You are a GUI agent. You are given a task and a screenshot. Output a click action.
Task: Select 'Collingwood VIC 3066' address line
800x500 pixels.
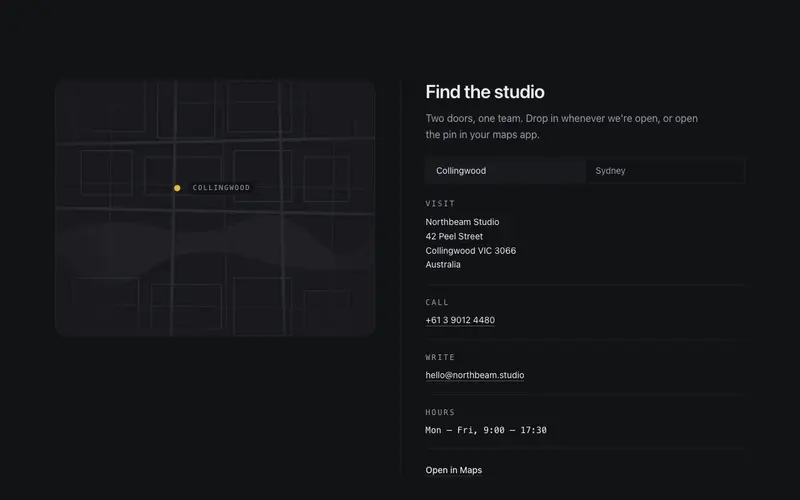[x=470, y=251]
